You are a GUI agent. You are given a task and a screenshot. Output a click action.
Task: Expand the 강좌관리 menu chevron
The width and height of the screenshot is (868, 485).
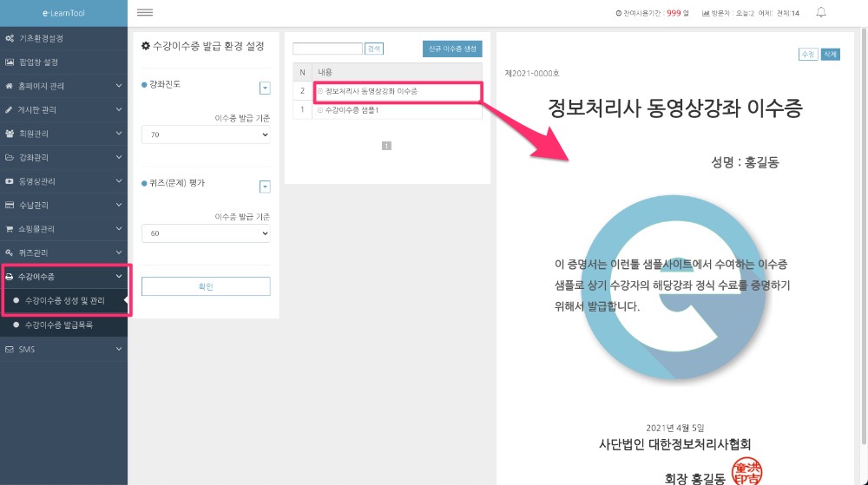tap(118, 157)
